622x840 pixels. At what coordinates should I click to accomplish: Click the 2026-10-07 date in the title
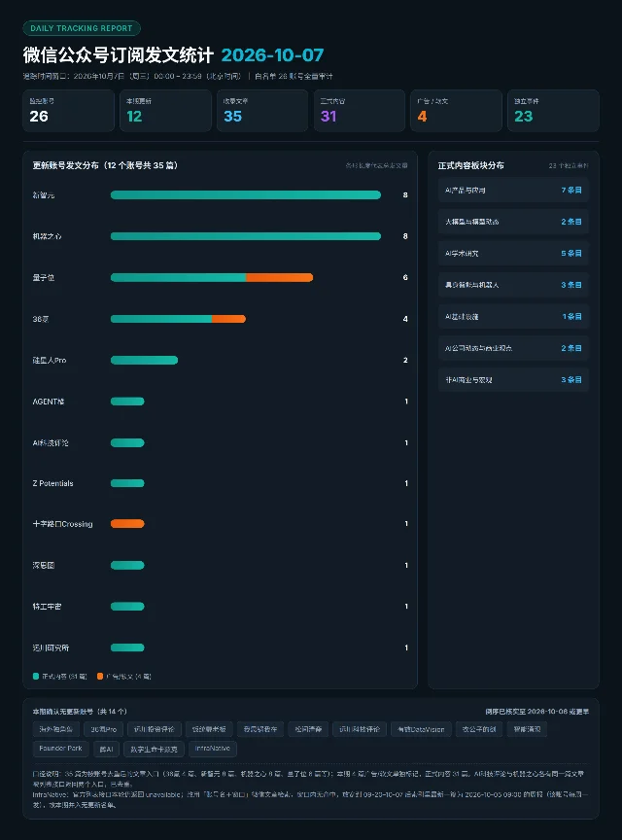tap(272, 54)
